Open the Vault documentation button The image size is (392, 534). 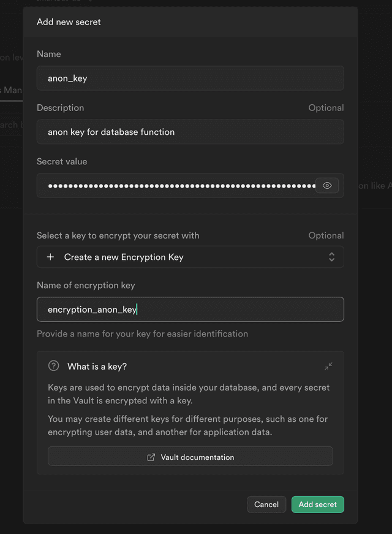tap(190, 456)
